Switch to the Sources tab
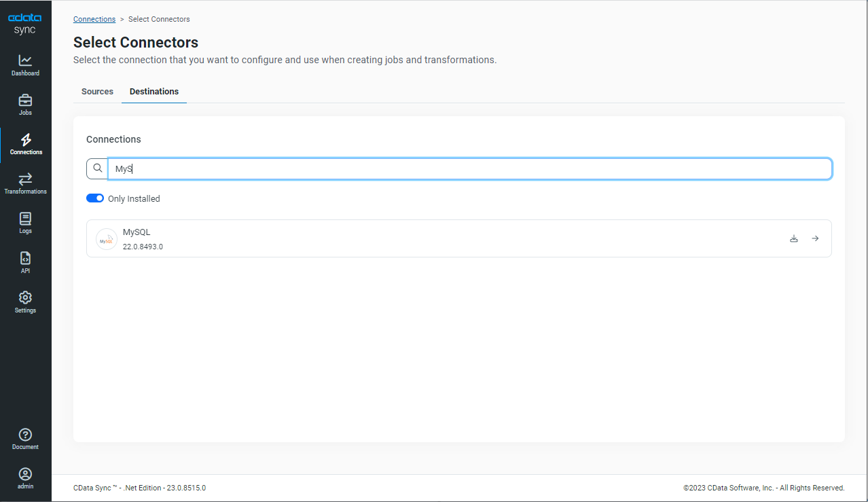Viewport: 868px width, 502px height. click(97, 92)
